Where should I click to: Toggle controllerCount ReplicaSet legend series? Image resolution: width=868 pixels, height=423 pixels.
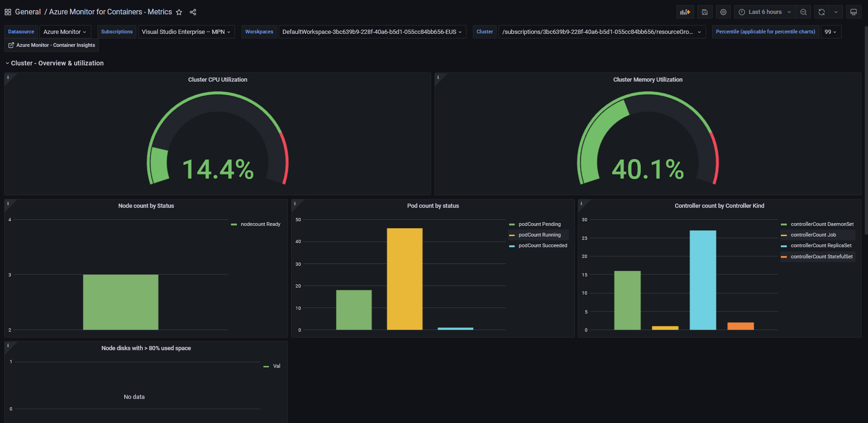821,246
